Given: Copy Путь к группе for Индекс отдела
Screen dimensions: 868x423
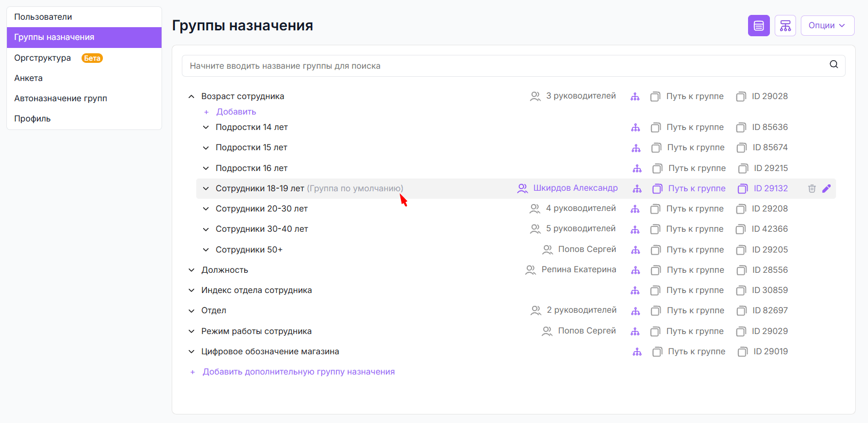Looking at the screenshot, I should coord(687,291).
